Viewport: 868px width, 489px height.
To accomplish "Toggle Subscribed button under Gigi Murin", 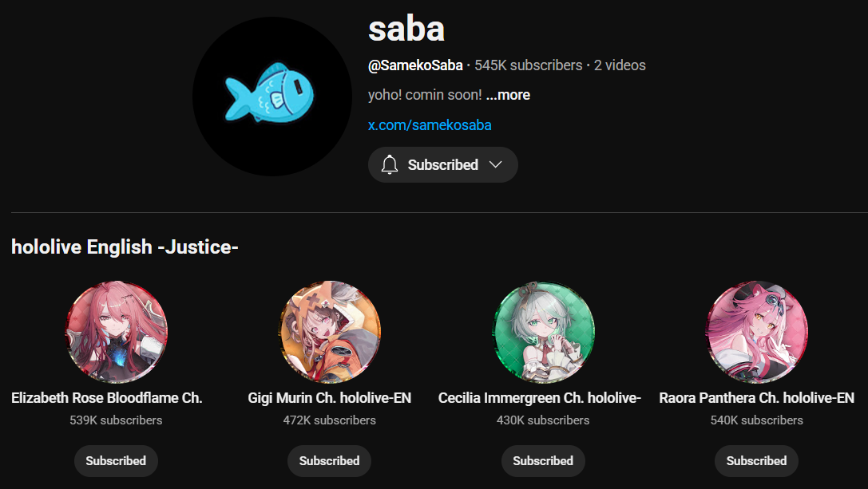I will [x=329, y=461].
